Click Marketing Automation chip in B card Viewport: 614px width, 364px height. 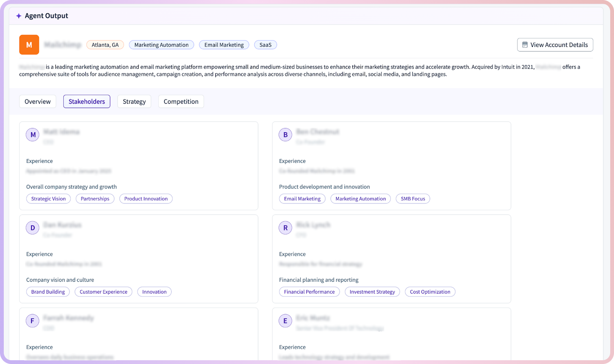(360, 199)
